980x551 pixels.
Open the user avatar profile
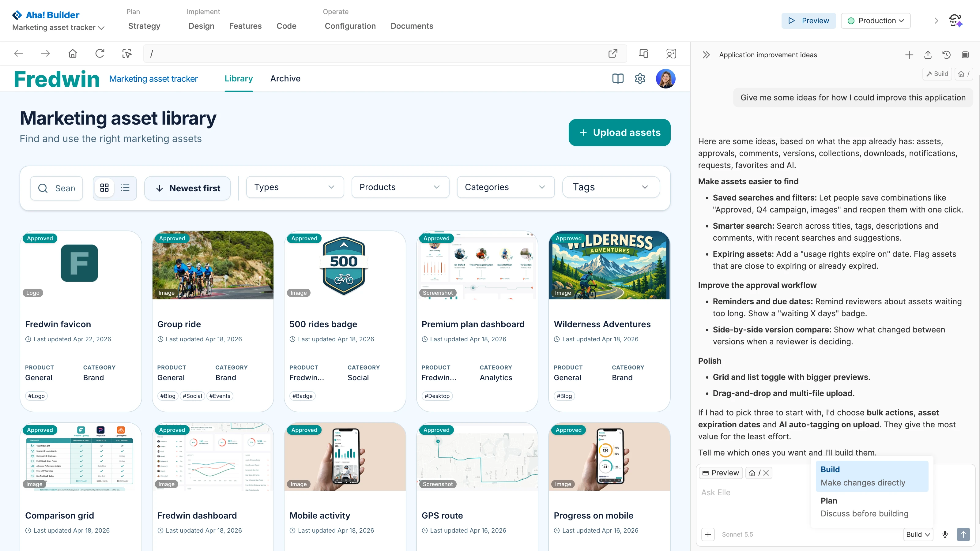coord(665,79)
